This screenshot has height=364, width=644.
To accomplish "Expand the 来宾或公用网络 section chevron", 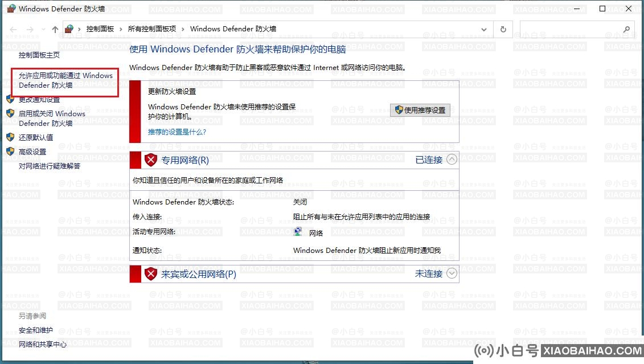I will 452,273.
